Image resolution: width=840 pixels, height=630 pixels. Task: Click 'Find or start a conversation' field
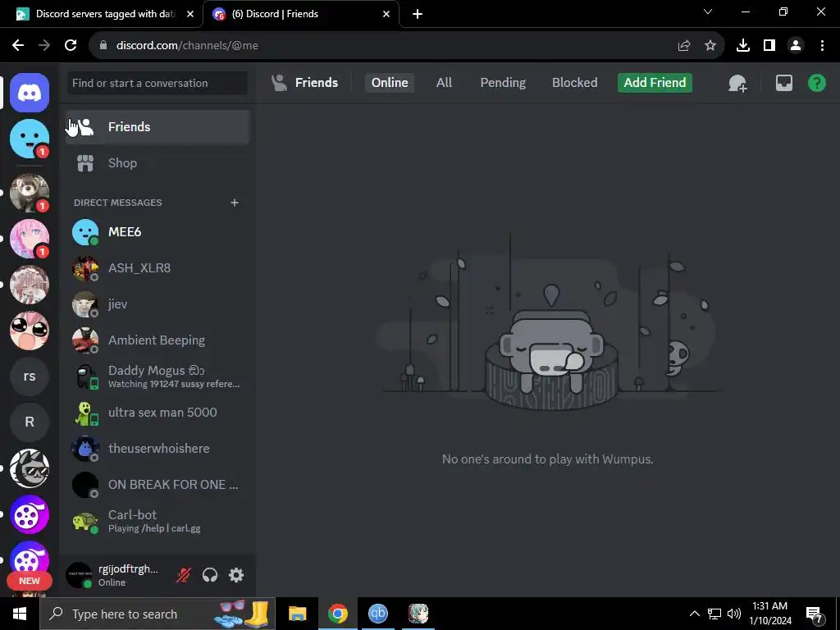(157, 83)
